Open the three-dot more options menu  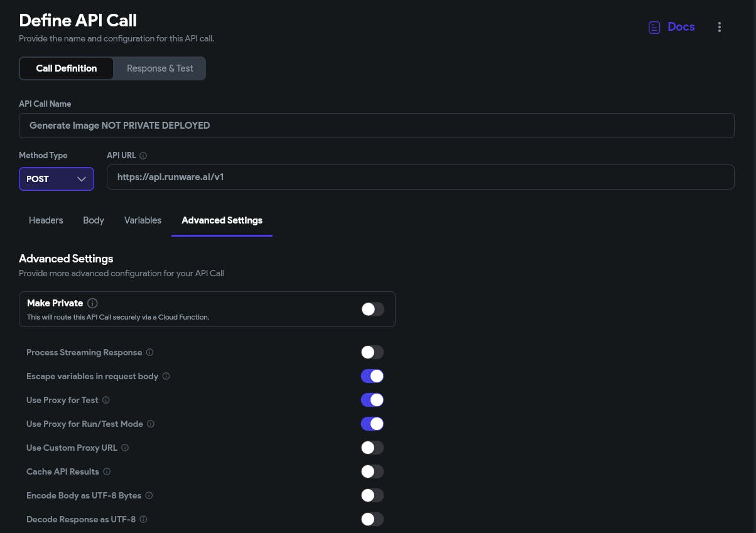coord(719,27)
